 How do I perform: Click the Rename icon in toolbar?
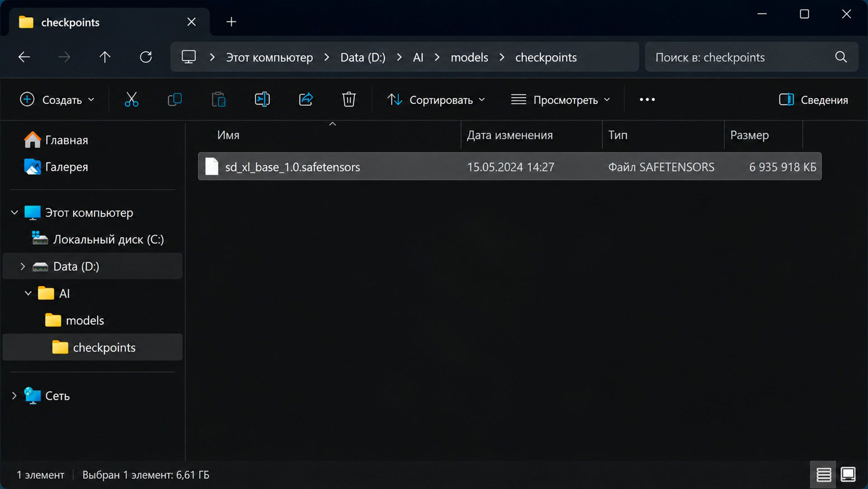[262, 100]
